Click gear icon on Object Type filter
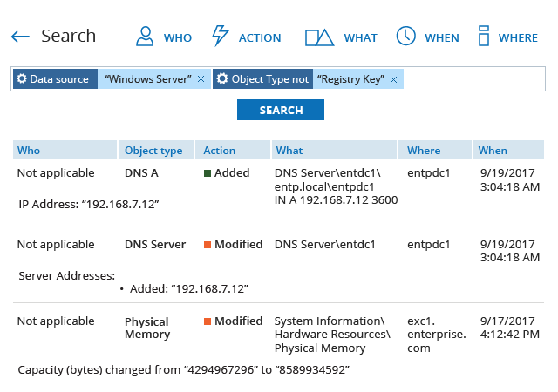 click(x=222, y=79)
